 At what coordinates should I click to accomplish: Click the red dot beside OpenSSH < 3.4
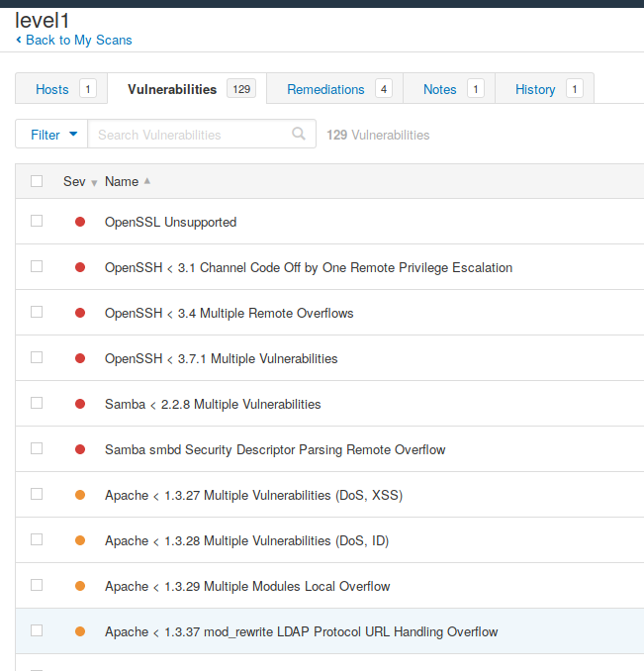coord(80,313)
